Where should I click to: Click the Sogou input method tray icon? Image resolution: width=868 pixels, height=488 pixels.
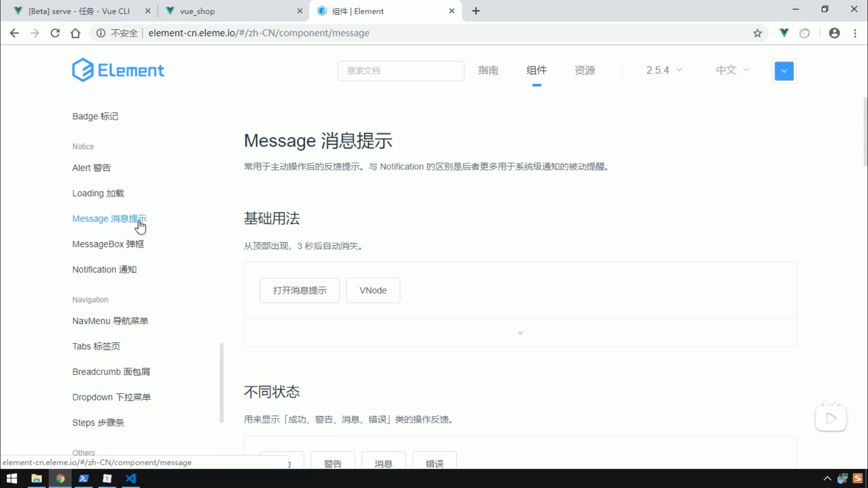[x=858, y=479]
